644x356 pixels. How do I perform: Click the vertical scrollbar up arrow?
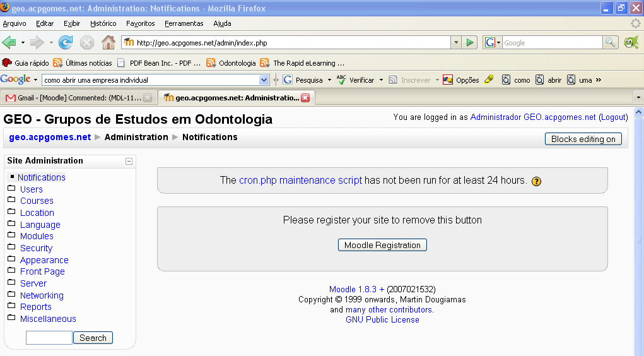(x=639, y=112)
